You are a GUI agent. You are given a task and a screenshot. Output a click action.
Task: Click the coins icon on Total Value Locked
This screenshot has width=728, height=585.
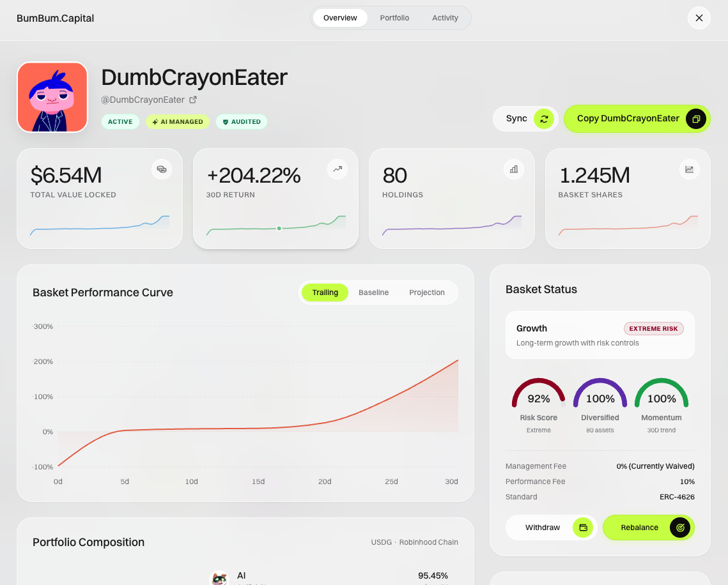[162, 169]
